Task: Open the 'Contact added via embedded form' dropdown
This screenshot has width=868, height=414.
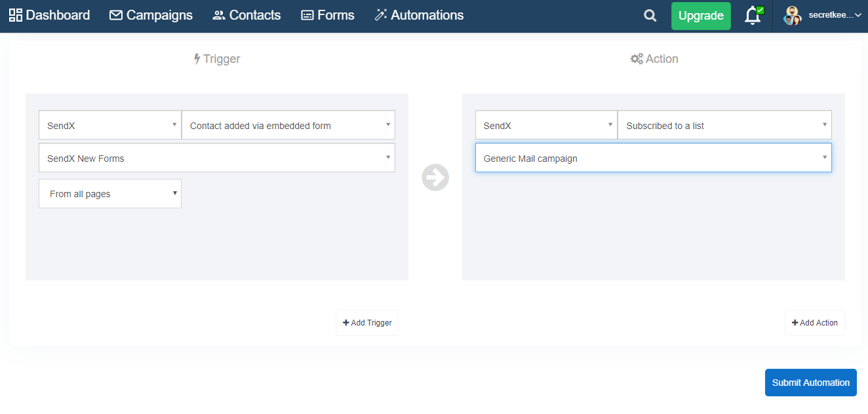Action: [x=288, y=125]
